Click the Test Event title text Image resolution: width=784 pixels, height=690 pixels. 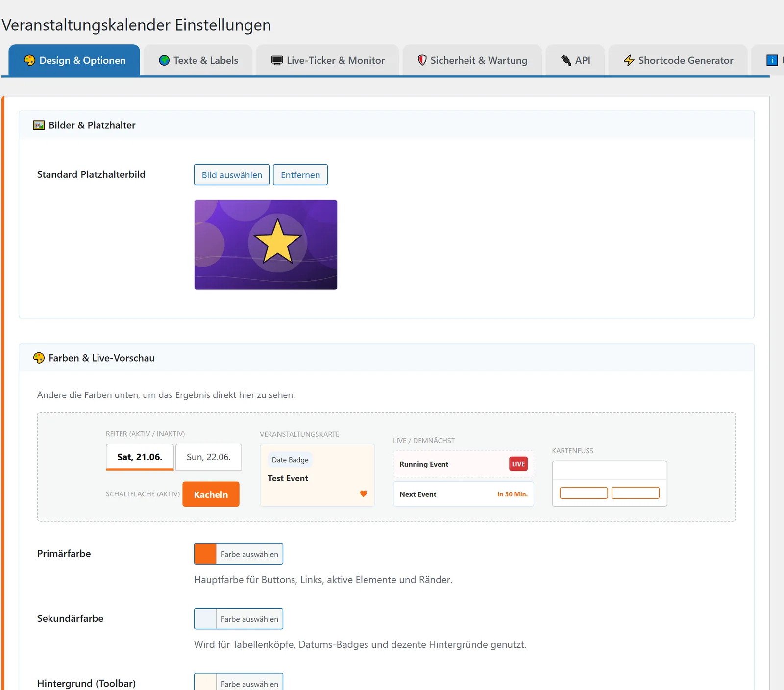click(288, 478)
